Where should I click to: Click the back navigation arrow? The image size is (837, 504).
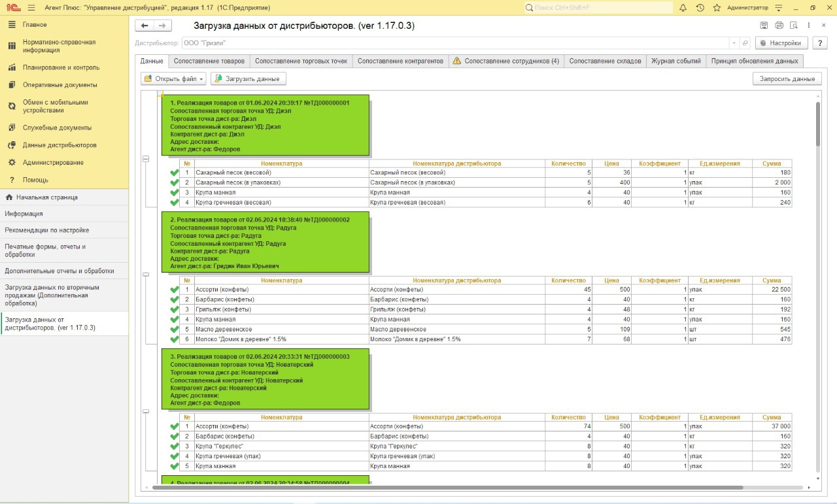145,25
